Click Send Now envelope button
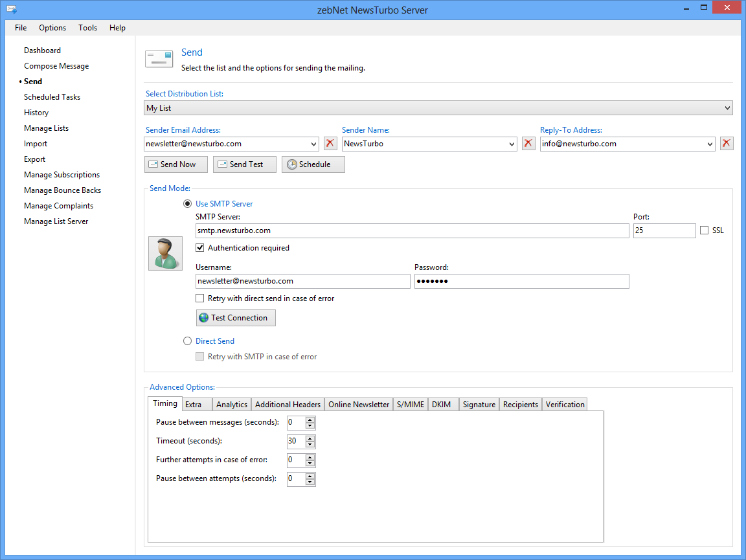746x560 pixels. [175, 164]
